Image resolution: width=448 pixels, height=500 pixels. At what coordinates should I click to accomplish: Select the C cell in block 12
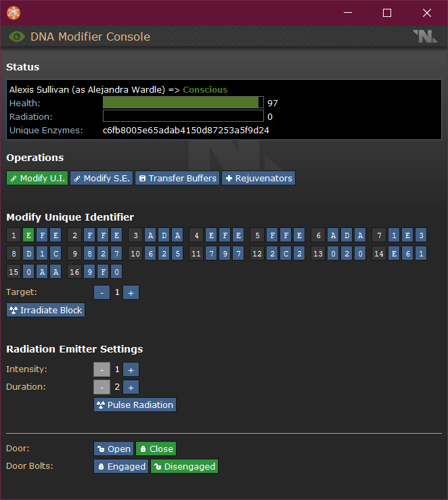click(286, 254)
